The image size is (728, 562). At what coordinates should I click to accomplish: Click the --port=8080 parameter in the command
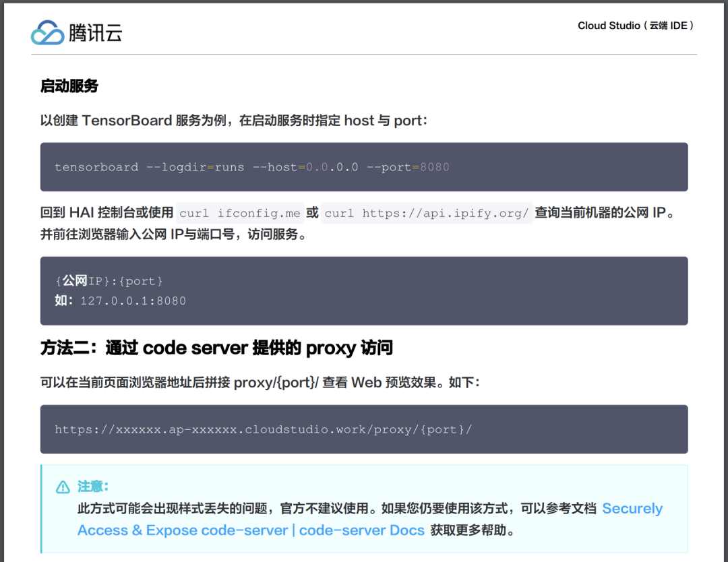coord(418,167)
